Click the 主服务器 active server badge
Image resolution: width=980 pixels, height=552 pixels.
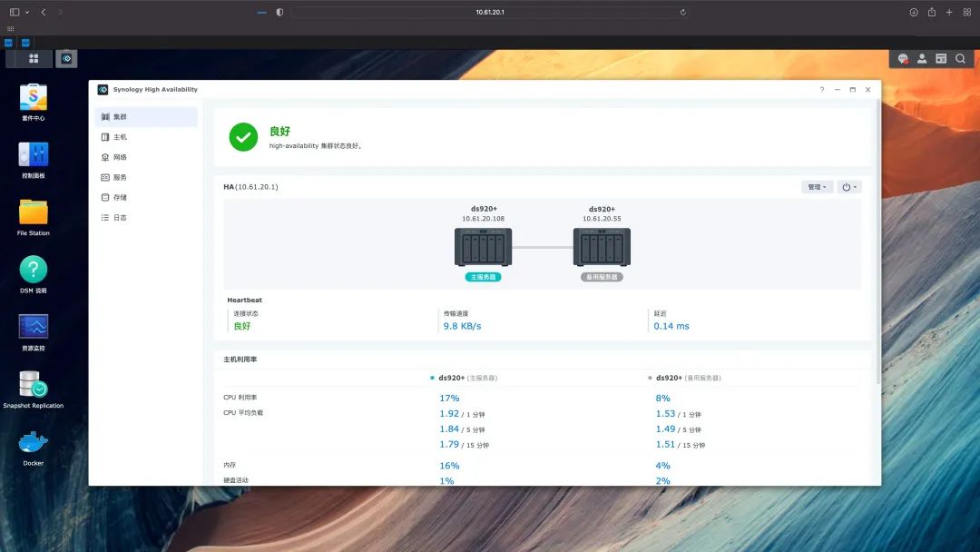pyautogui.click(x=483, y=277)
